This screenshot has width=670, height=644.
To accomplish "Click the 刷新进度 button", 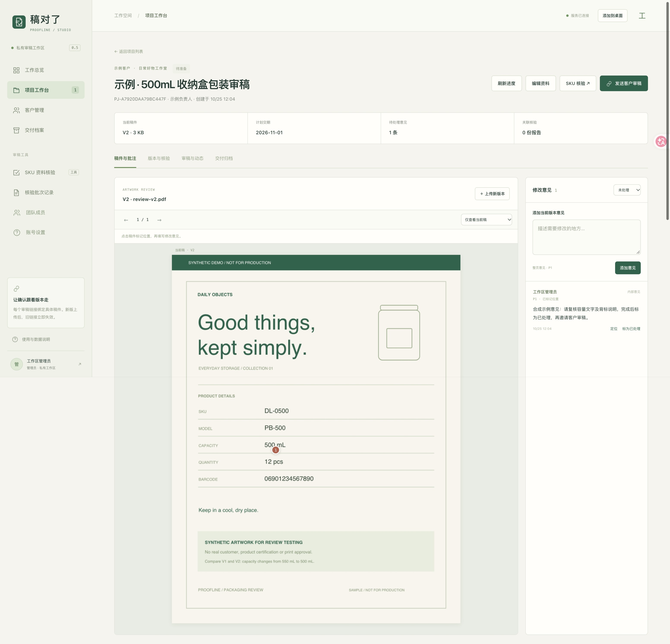I will (506, 83).
